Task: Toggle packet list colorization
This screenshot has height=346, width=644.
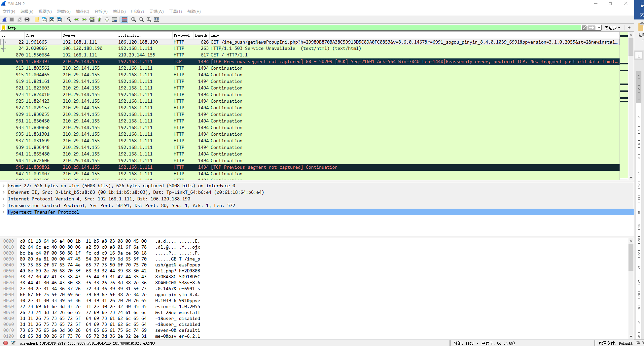Action: [124, 19]
